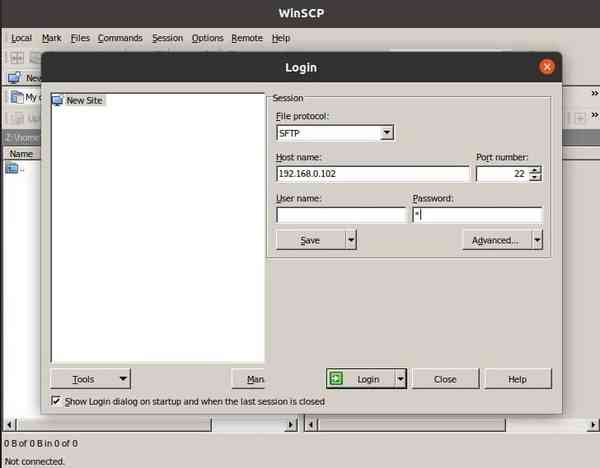Expand the upper toolbar overflow chevron
The image size is (600, 468).
[x=595, y=93]
